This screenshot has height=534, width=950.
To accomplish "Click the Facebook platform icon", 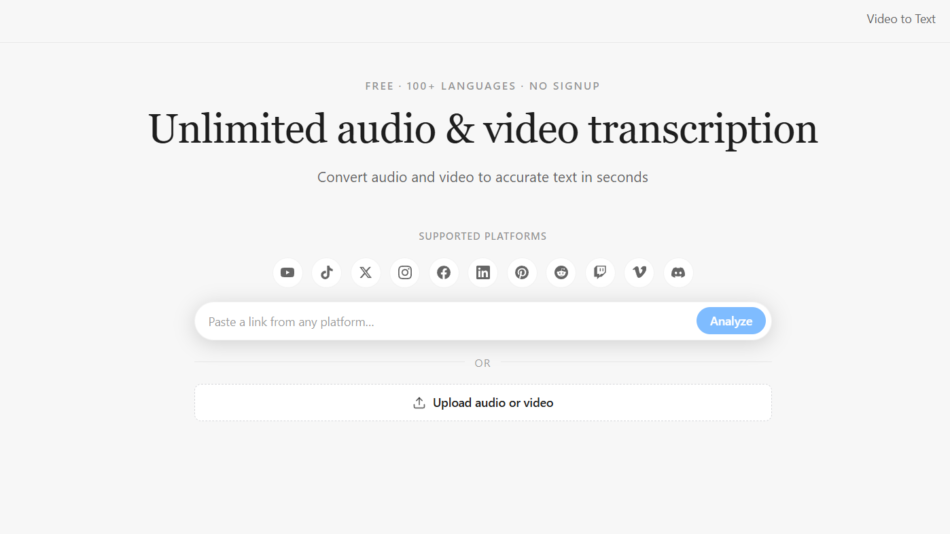I will click(x=443, y=273).
